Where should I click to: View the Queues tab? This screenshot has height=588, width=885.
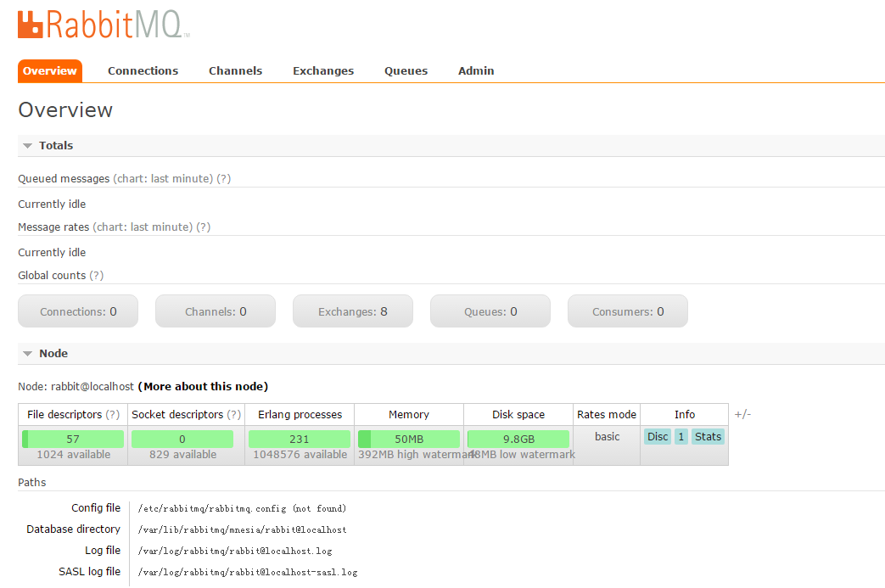click(406, 71)
